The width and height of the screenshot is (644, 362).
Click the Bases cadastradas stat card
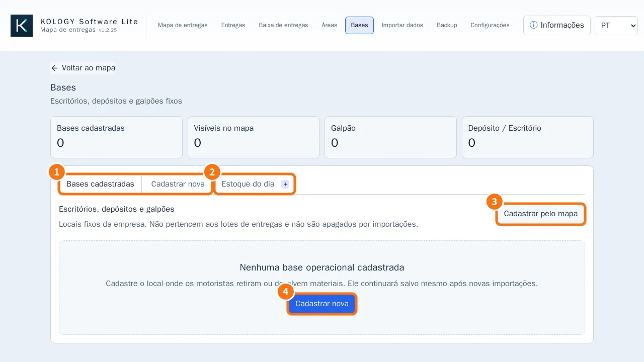116,137
